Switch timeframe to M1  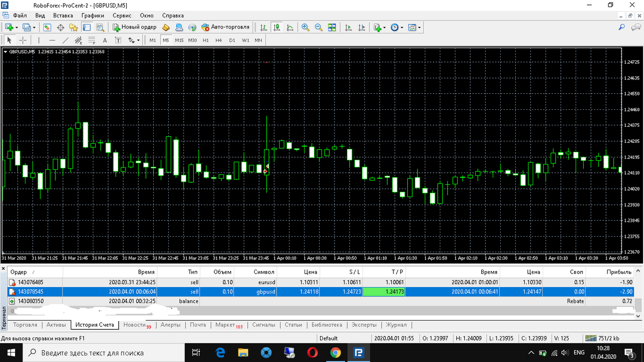(153, 40)
